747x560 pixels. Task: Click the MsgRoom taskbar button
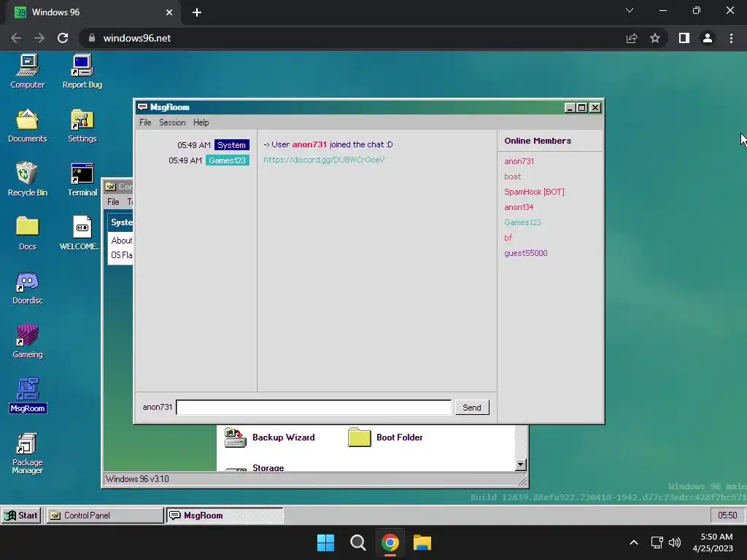(x=225, y=516)
